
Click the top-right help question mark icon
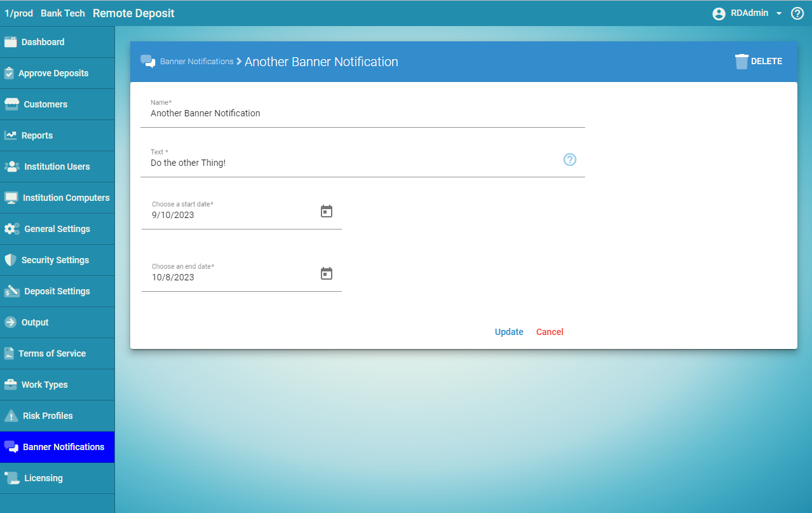[797, 13]
